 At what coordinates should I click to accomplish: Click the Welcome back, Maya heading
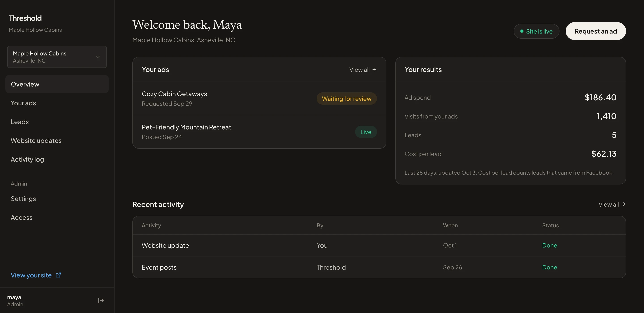pyautogui.click(x=187, y=25)
